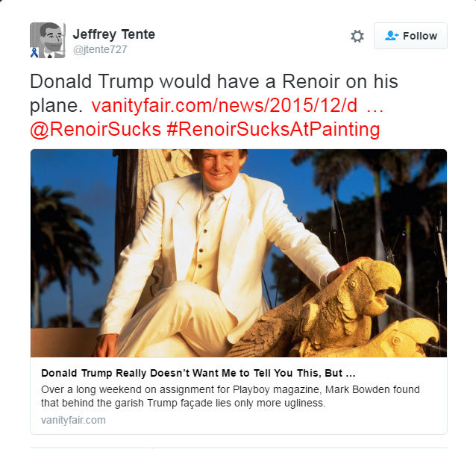Image resolution: width=476 pixels, height=449 pixels.
Task: Click the person-plus icon inside Follow
Action: tap(391, 36)
